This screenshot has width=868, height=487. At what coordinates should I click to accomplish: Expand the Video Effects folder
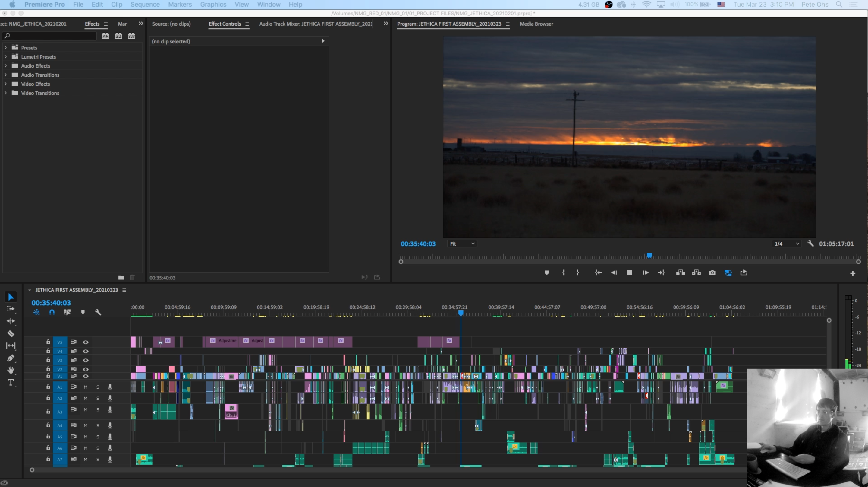[x=5, y=84]
